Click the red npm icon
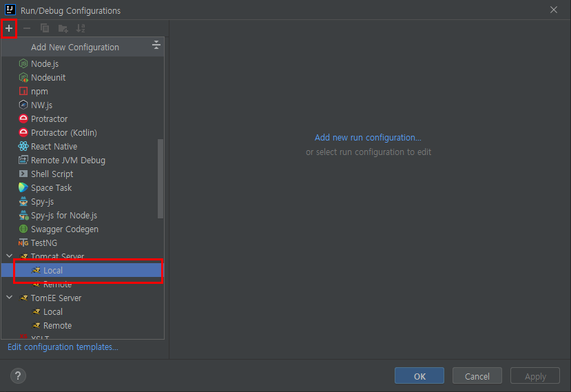 coord(23,91)
